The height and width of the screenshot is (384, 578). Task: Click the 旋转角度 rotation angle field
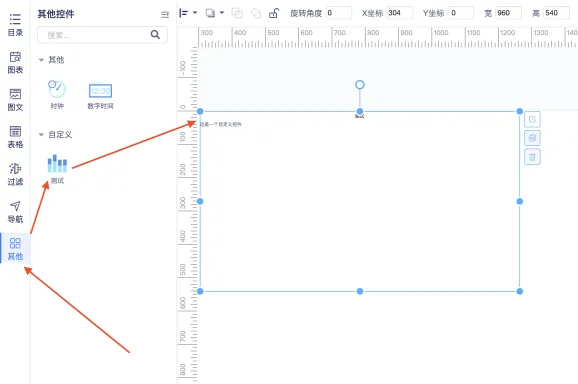(x=339, y=13)
